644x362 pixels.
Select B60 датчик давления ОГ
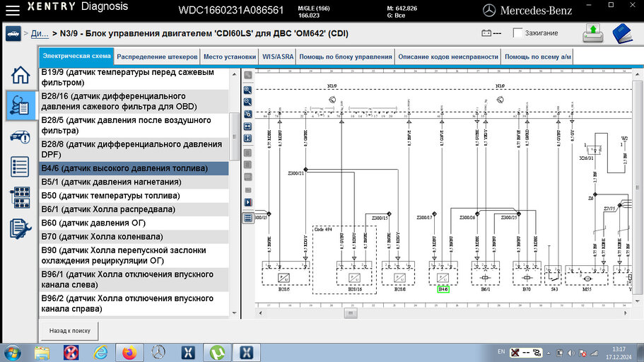tap(134, 223)
